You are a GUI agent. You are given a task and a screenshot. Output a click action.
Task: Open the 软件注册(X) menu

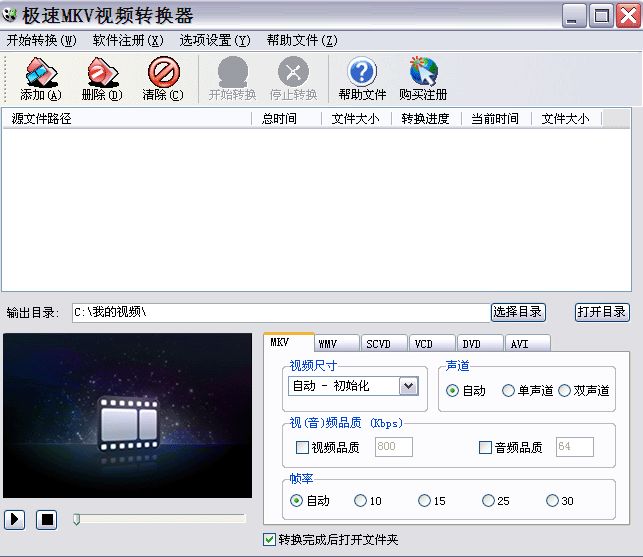click(x=128, y=40)
